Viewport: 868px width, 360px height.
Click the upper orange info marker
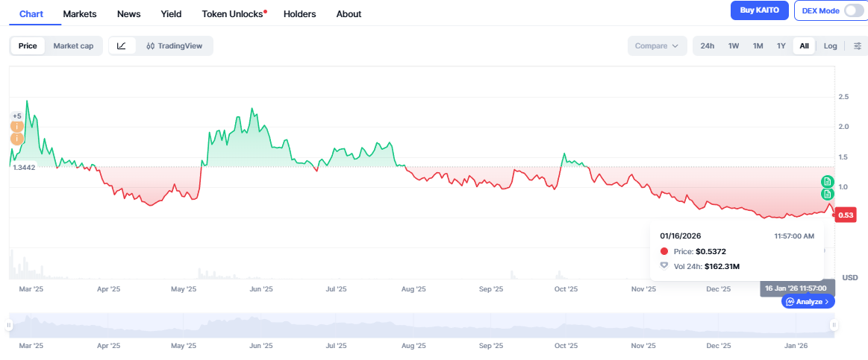(x=16, y=127)
